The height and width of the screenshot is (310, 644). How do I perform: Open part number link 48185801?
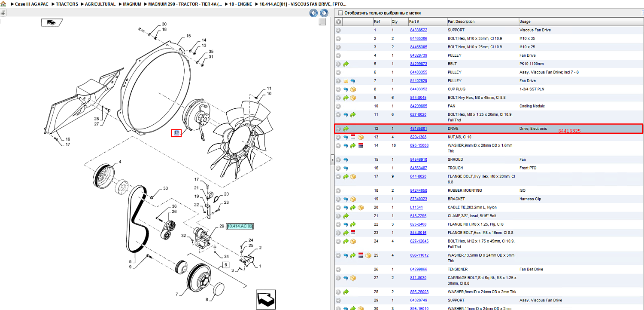(x=418, y=129)
